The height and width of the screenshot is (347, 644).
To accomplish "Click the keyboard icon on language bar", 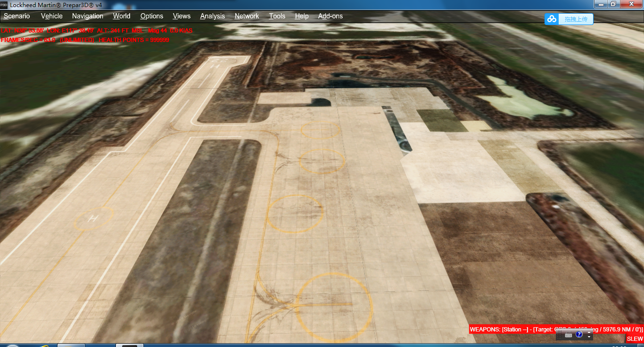I will click(x=569, y=335).
